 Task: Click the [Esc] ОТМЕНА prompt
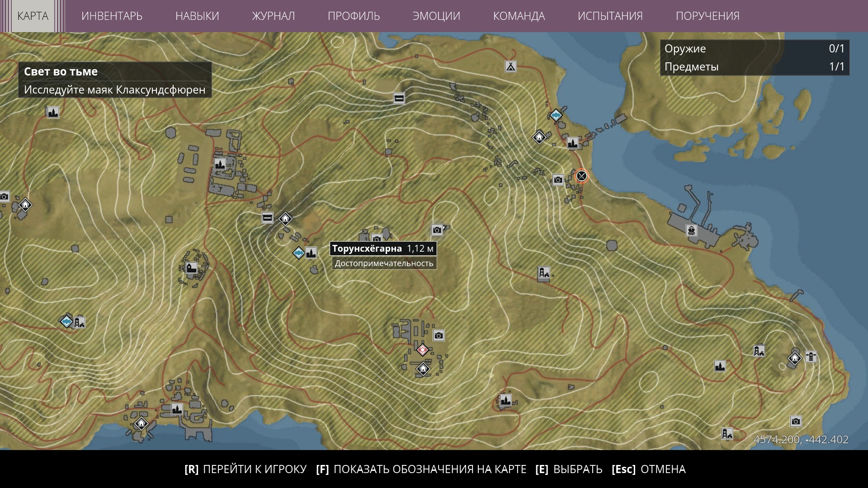649,469
